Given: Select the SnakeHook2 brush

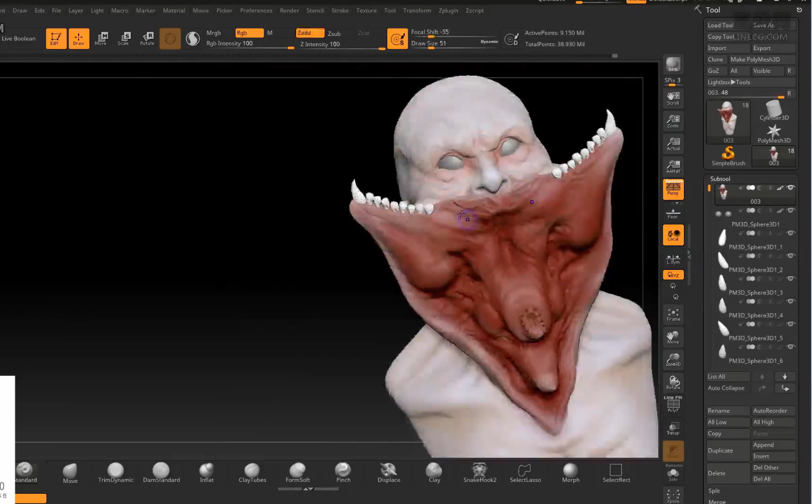Looking at the screenshot, I should pos(479,473).
